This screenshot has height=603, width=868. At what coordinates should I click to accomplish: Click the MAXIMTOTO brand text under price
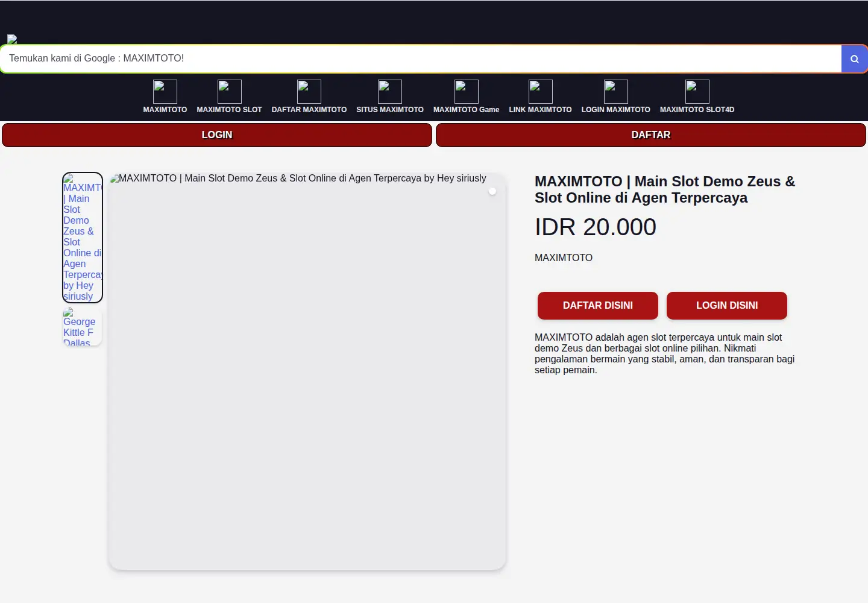pyautogui.click(x=564, y=257)
